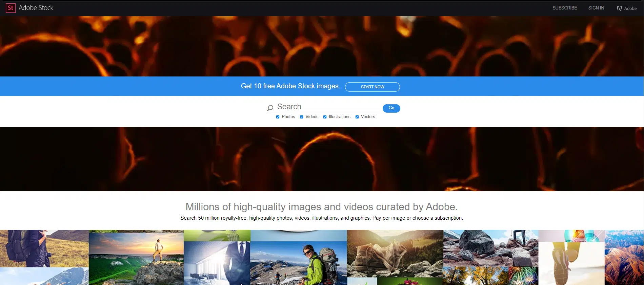This screenshot has width=644, height=285.
Task: Select the businessman in suit thumbnail
Action: tap(217, 263)
